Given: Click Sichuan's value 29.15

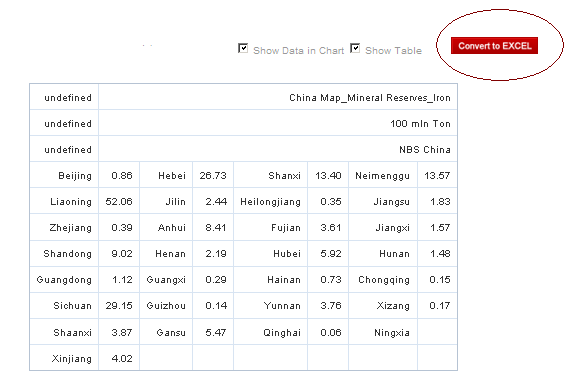Looking at the screenshot, I should [x=119, y=305].
